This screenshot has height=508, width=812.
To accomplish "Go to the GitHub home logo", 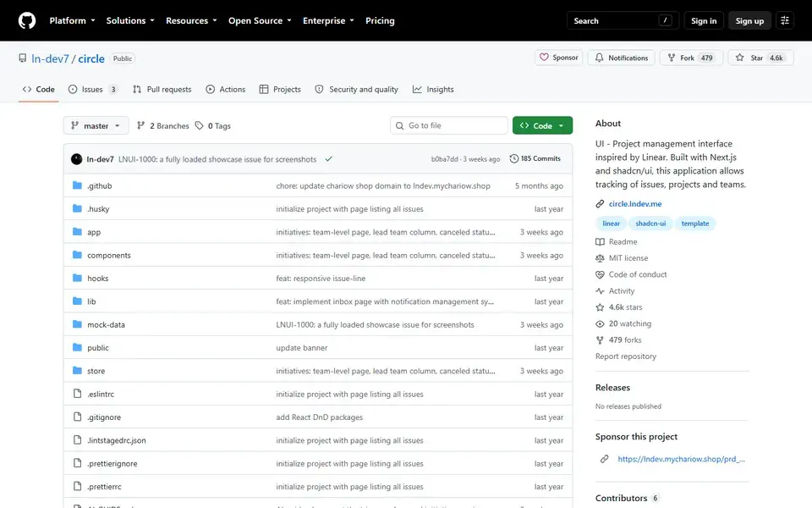I will (27, 20).
